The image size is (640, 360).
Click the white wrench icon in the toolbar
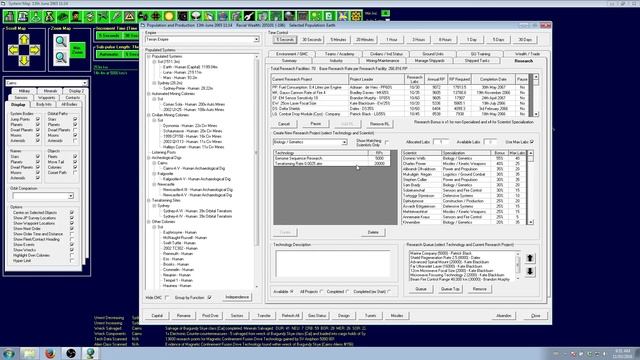[x=249, y=16]
